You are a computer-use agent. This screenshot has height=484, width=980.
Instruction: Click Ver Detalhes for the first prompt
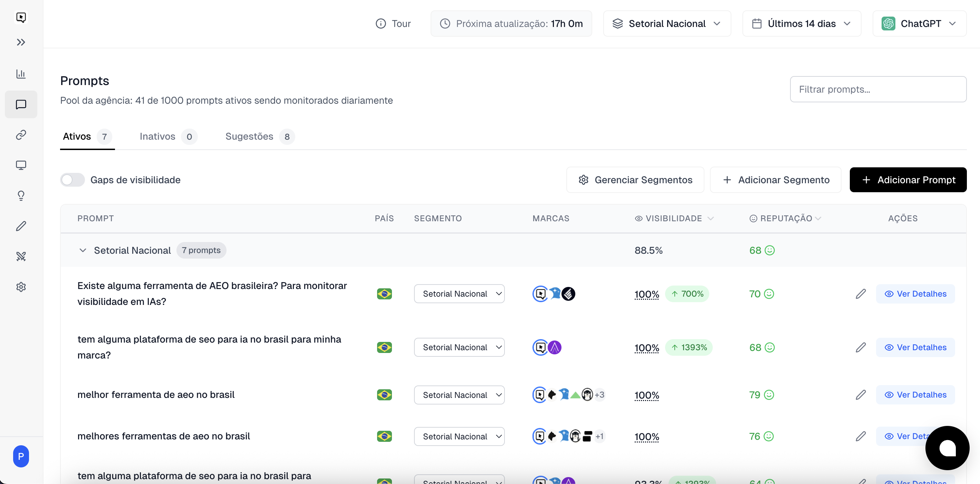(x=915, y=294)
